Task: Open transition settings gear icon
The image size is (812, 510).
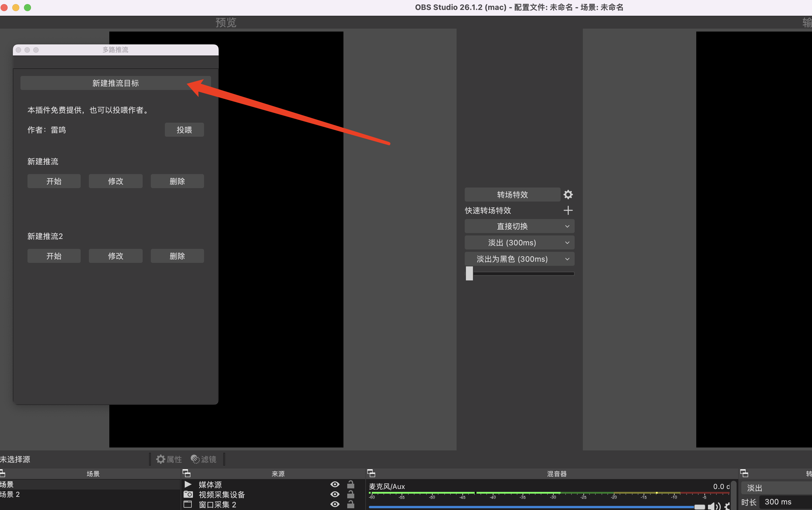Action: tap(568, 195)
